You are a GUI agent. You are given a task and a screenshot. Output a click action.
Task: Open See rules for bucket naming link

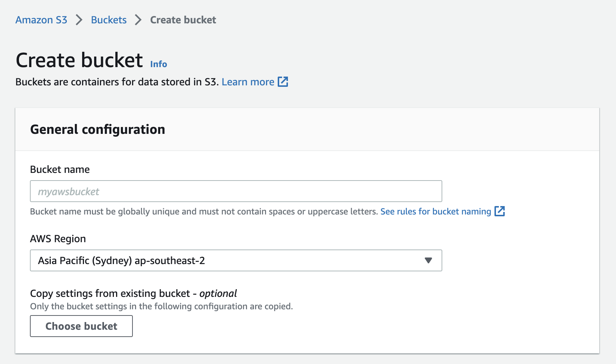click(436, 212)
